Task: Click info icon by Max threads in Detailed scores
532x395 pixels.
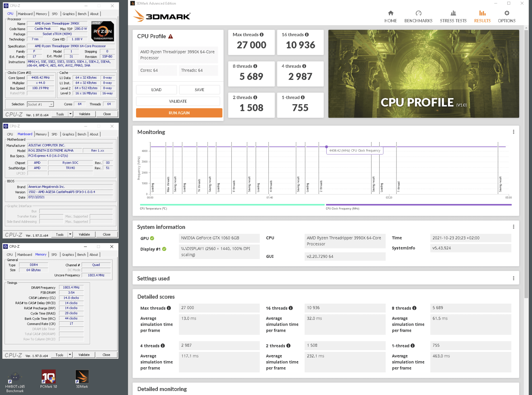Action: click(x=169, y=308)
